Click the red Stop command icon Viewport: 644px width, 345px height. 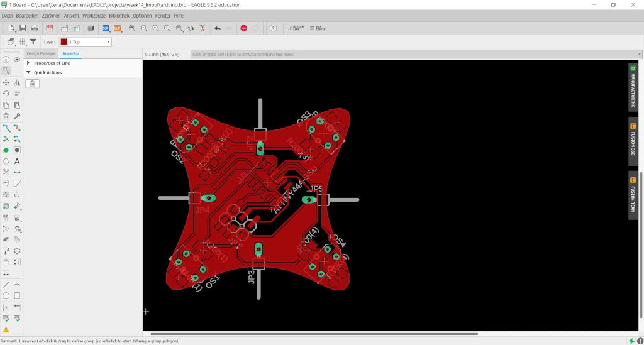(x=243, y=28)
